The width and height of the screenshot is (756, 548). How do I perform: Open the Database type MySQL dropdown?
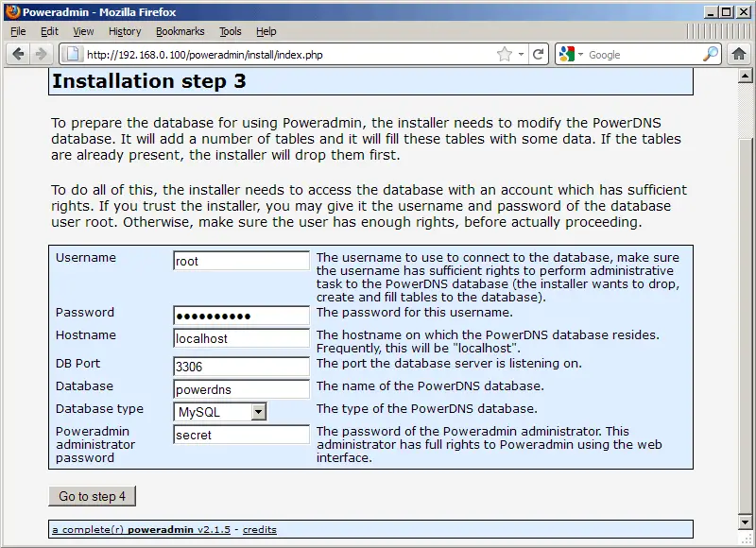click(220, 412)
